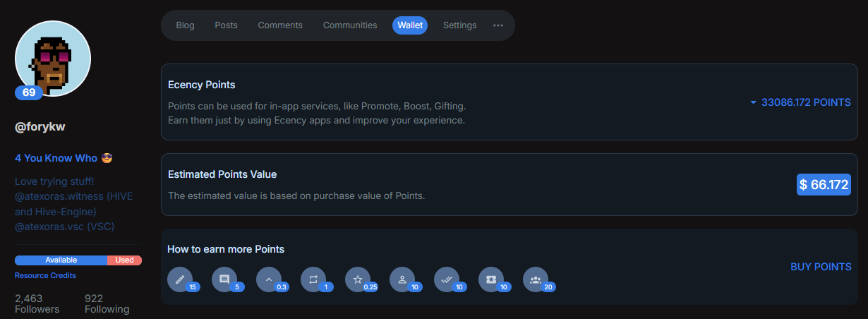Select the Communities tab

350,25
